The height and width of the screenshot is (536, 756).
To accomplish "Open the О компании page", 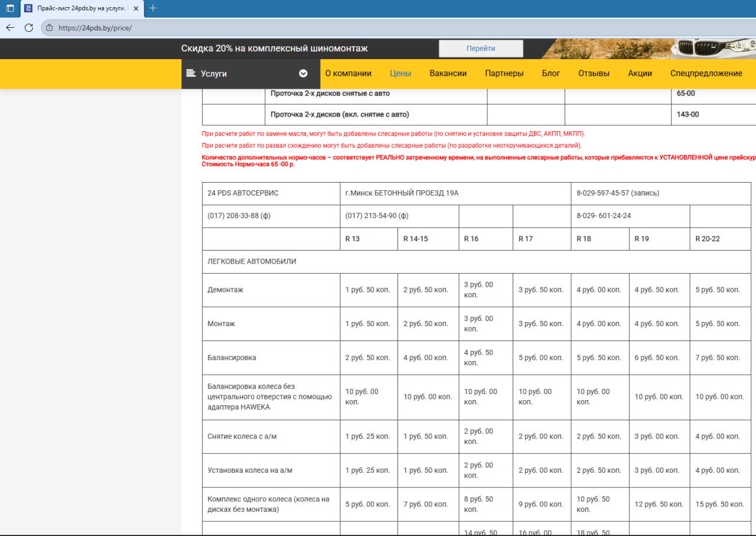I will (x=348, y=73).
